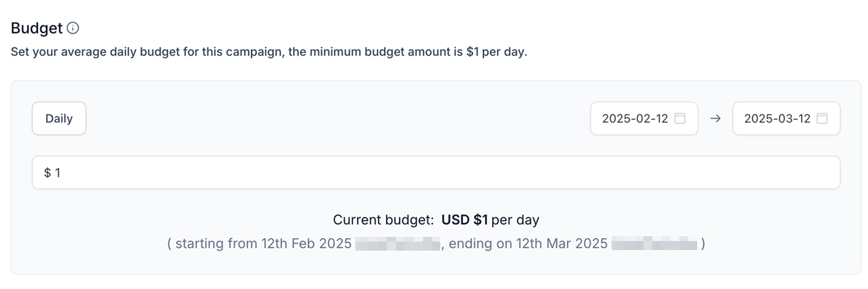Click the info icon beside Budget heading
Viewport: 868px width, 289px height.
point(72,28)
